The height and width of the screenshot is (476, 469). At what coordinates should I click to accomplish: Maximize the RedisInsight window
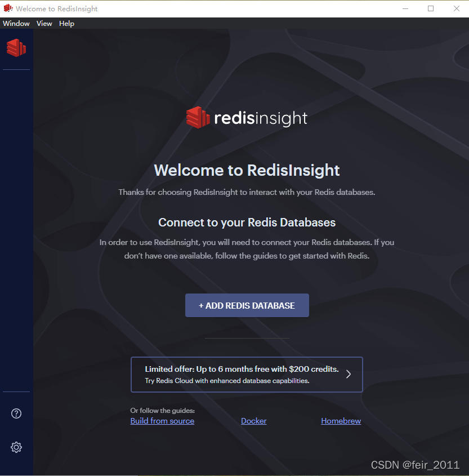coord(431,8)
